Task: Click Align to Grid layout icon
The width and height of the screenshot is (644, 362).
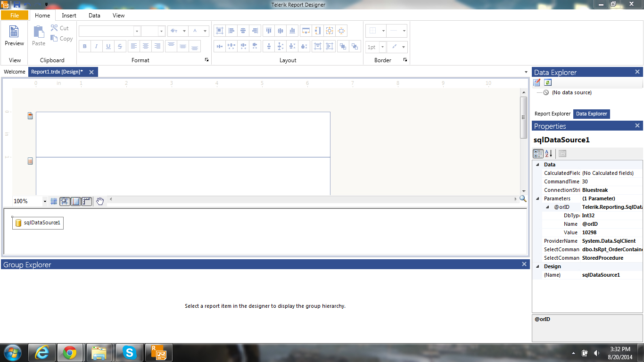Action: tap(219, 31)
